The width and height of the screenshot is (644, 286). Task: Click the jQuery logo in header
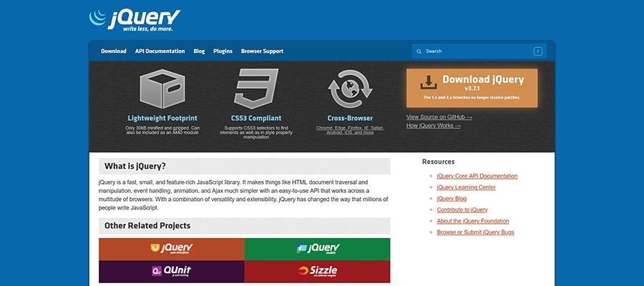click(x=135, y=20)
